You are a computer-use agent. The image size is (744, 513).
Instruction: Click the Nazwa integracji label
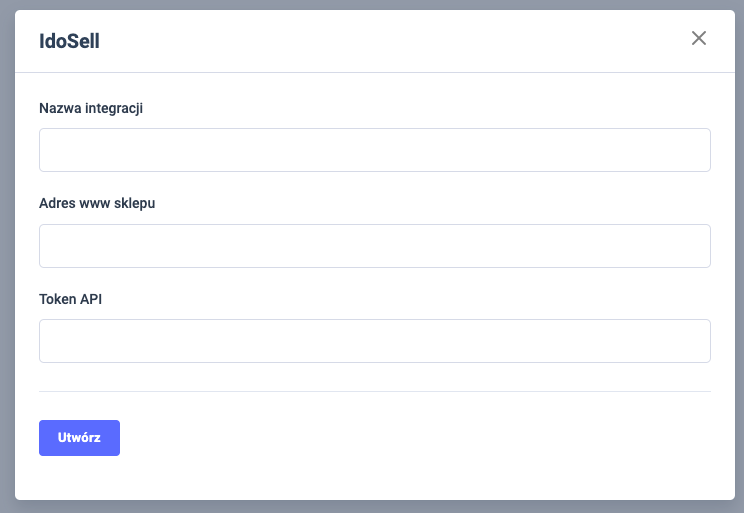pos(91,108)
